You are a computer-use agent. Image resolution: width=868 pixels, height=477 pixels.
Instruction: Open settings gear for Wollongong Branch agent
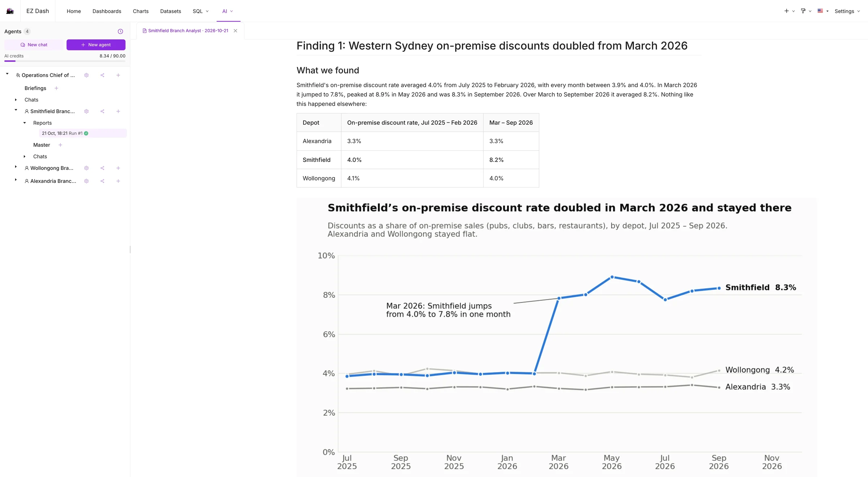coord(86,168)
